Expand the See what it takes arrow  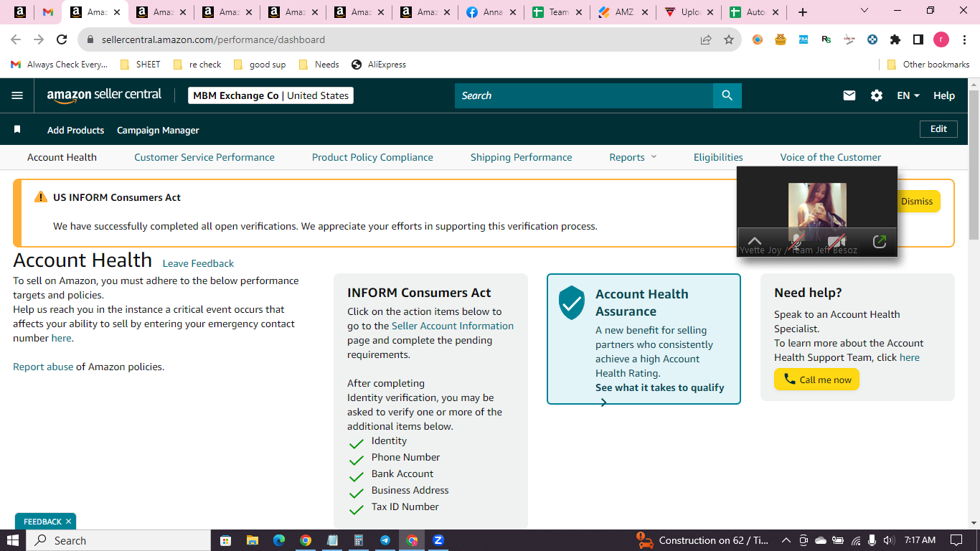pos(603,402)
